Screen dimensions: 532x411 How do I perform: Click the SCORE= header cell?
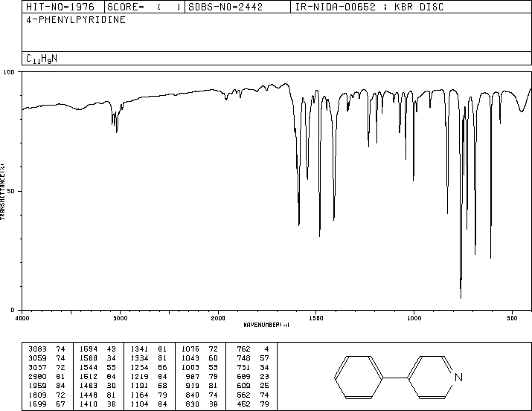[144, 7]
